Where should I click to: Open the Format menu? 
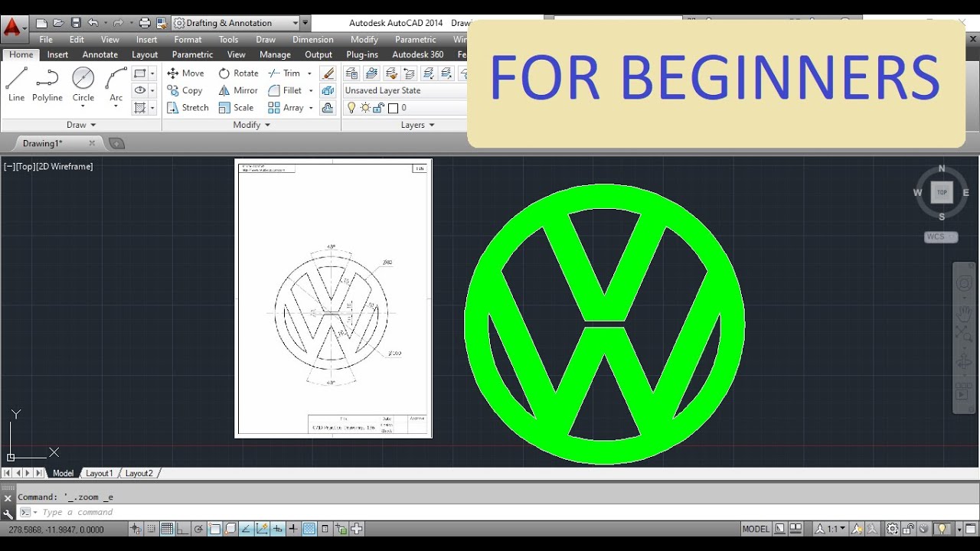tap(188, 40)
